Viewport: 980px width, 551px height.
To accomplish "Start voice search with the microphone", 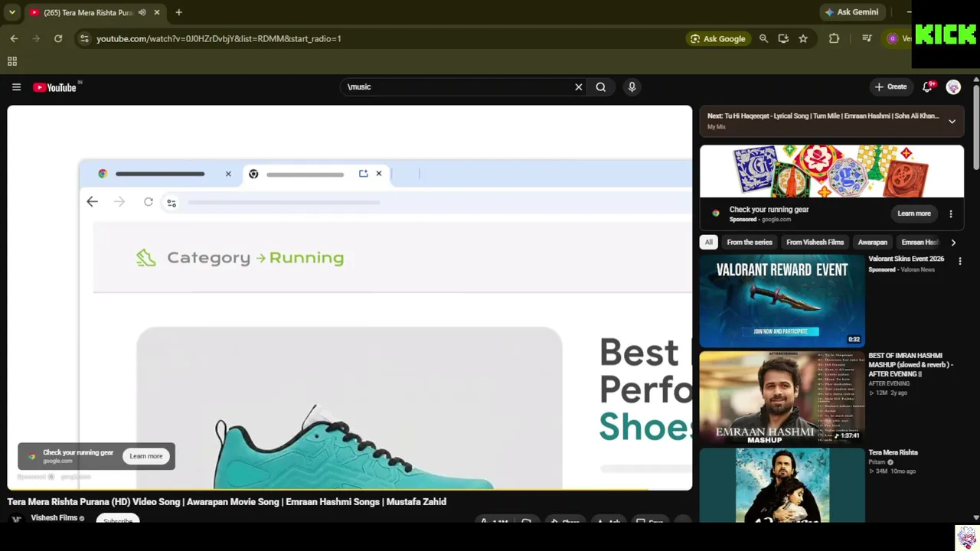I will click(x=632, y=87).
